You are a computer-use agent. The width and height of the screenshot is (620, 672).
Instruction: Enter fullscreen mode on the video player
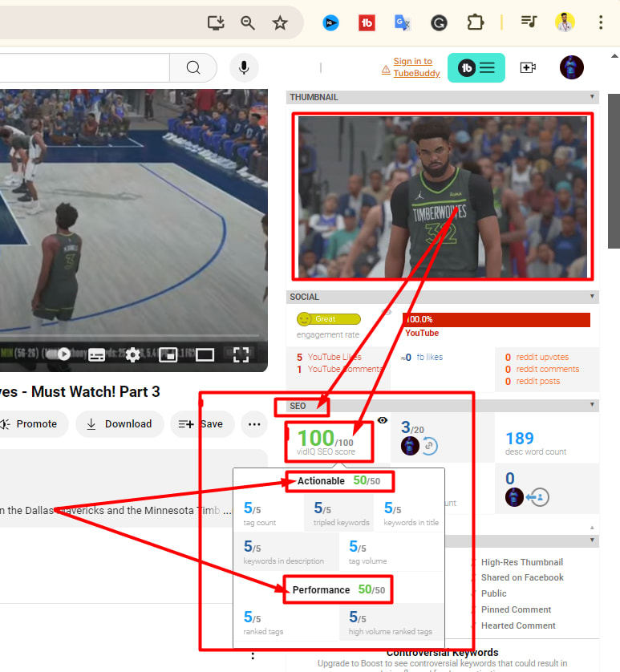tap(241, 354)
